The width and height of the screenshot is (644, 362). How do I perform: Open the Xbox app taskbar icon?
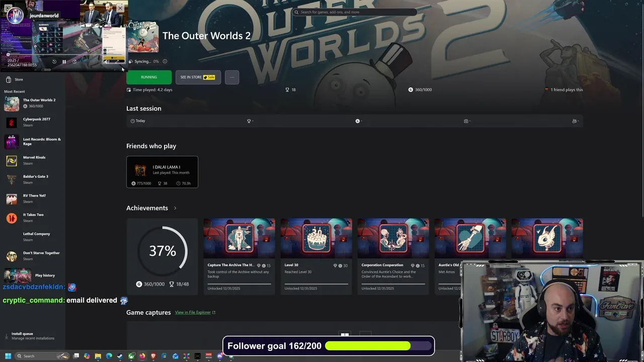(131, 356)
